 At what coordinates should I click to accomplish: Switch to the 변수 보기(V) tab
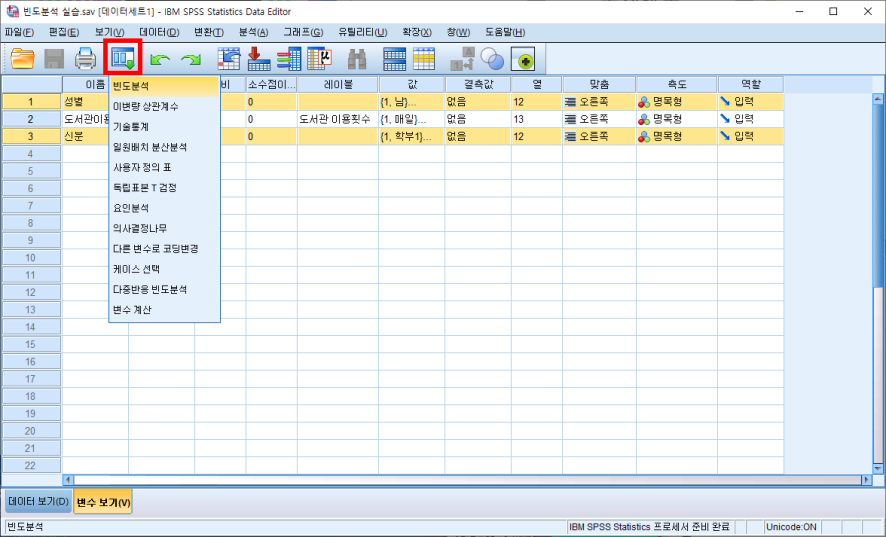[x=103, y=502]
